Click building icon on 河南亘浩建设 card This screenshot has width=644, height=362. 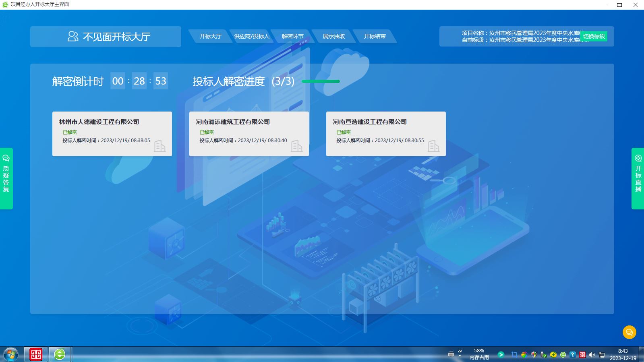(433, 146)
